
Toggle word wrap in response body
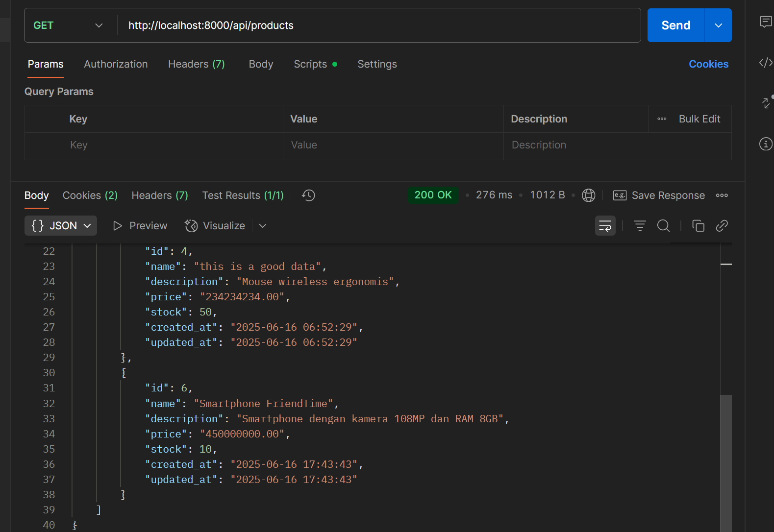click(605, 226)
